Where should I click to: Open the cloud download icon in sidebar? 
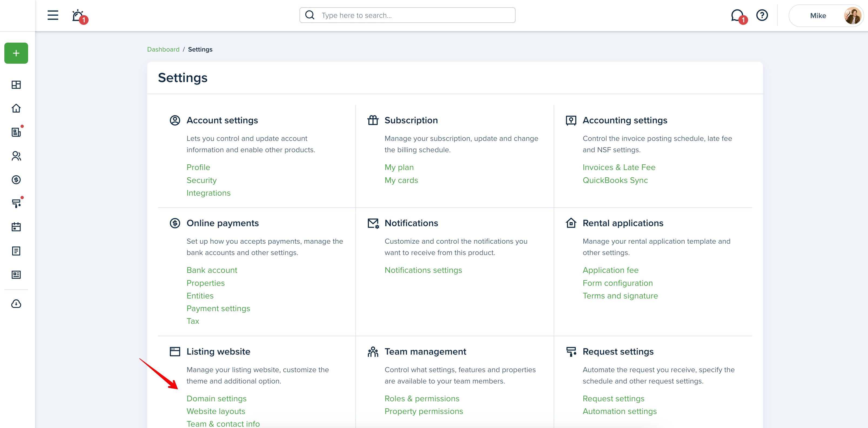16,304
